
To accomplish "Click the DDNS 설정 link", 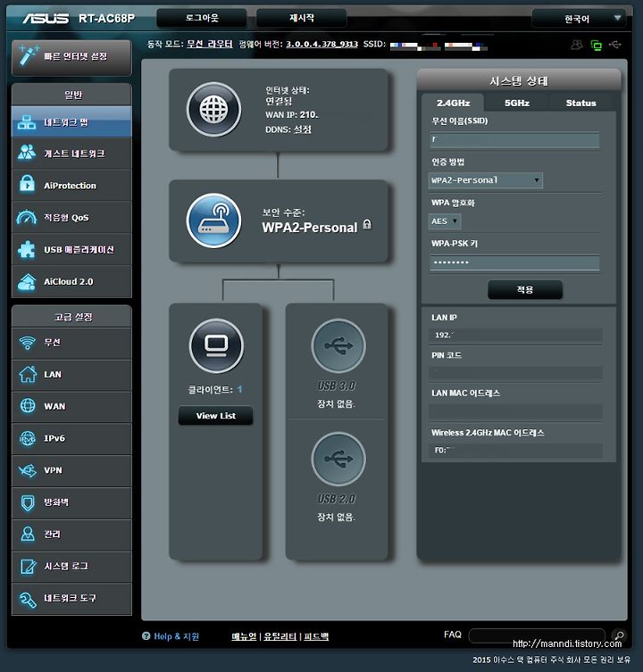I will [x=302, y=129].
